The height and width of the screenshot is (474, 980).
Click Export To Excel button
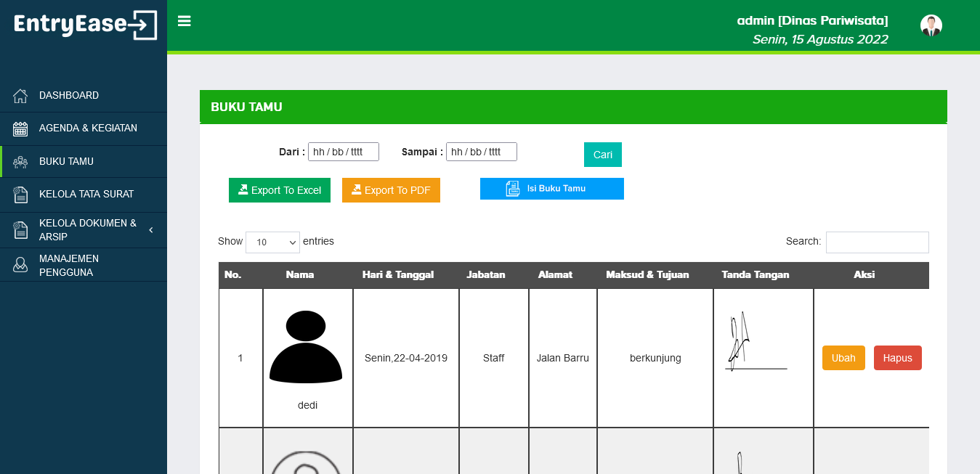(x=280, y=190)
